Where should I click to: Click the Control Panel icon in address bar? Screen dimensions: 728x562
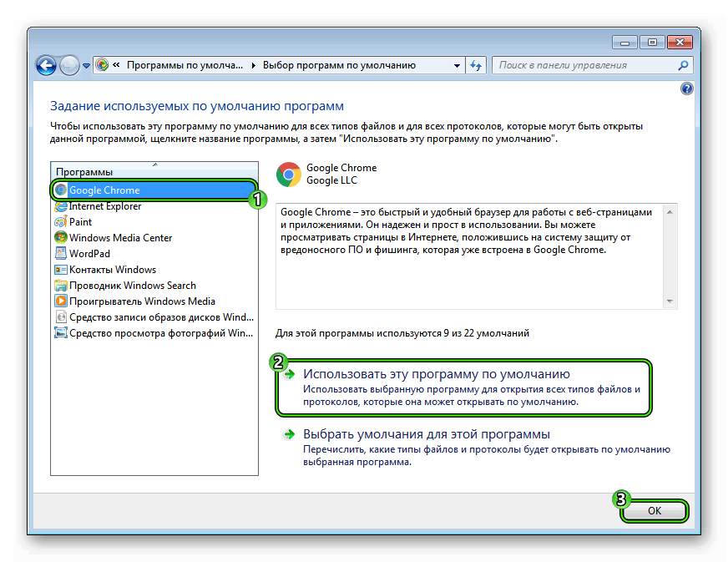[x=102, y=65]
